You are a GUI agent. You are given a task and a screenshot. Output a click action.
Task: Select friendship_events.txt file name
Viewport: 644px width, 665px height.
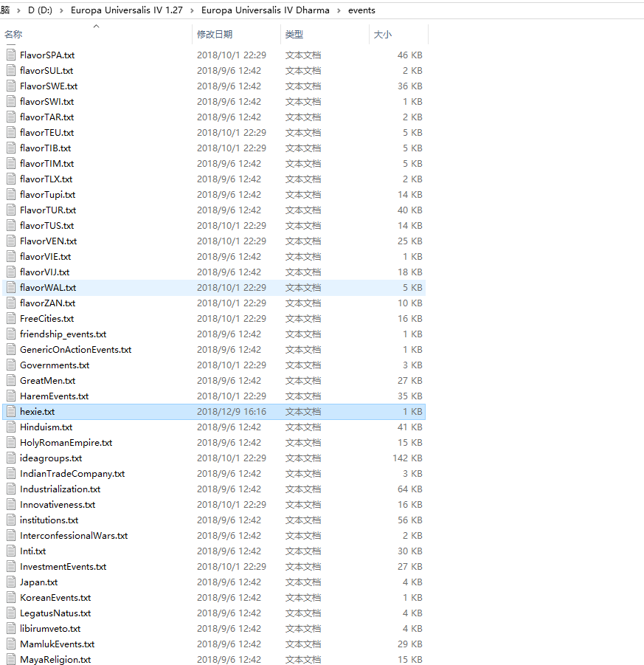point(63,334)
